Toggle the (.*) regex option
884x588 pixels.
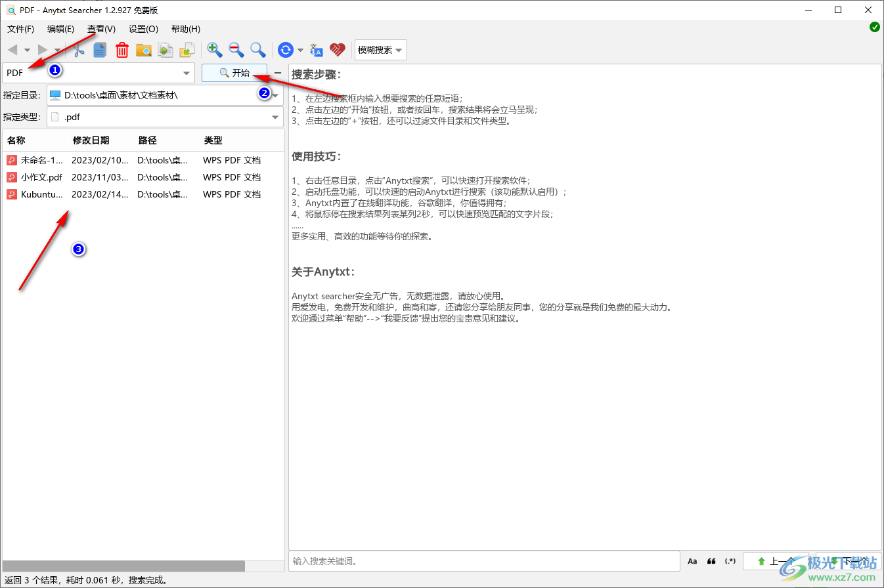(730, 561)
